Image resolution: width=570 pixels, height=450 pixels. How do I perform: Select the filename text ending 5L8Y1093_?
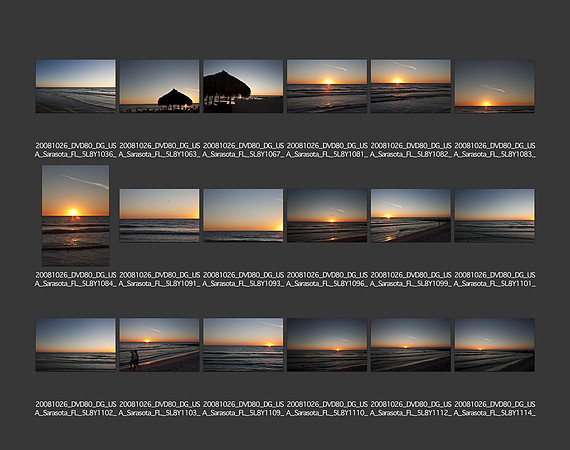click(243, 279)
